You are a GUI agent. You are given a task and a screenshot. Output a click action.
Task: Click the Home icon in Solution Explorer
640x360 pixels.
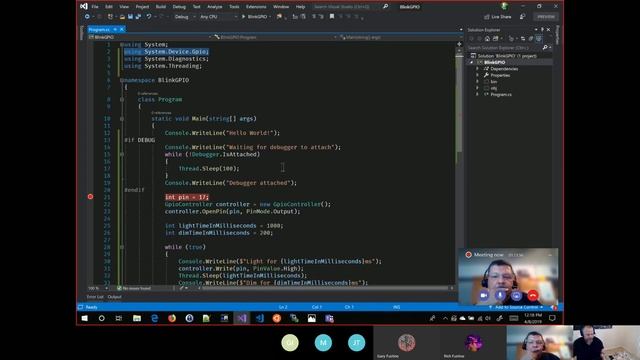point(487,38)
